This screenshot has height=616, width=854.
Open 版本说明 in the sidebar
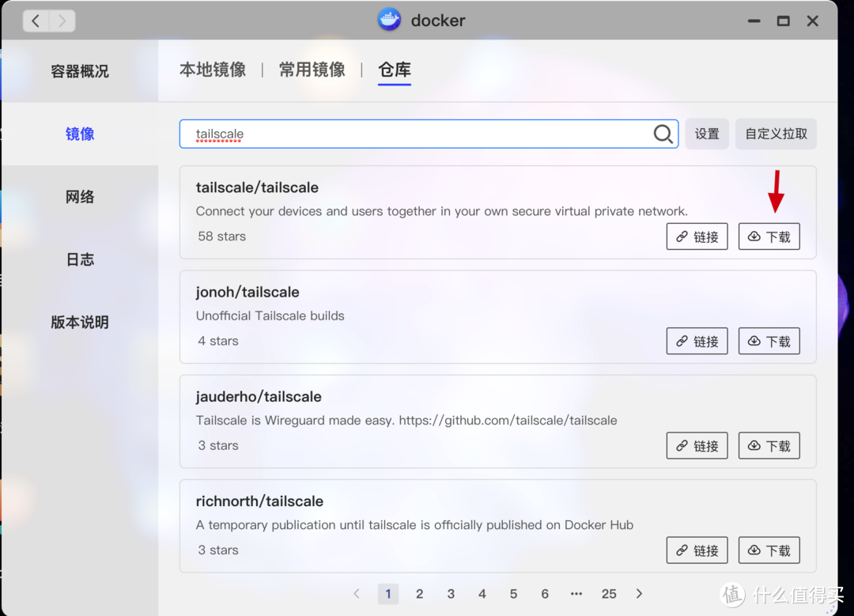[x=80, y=322]
